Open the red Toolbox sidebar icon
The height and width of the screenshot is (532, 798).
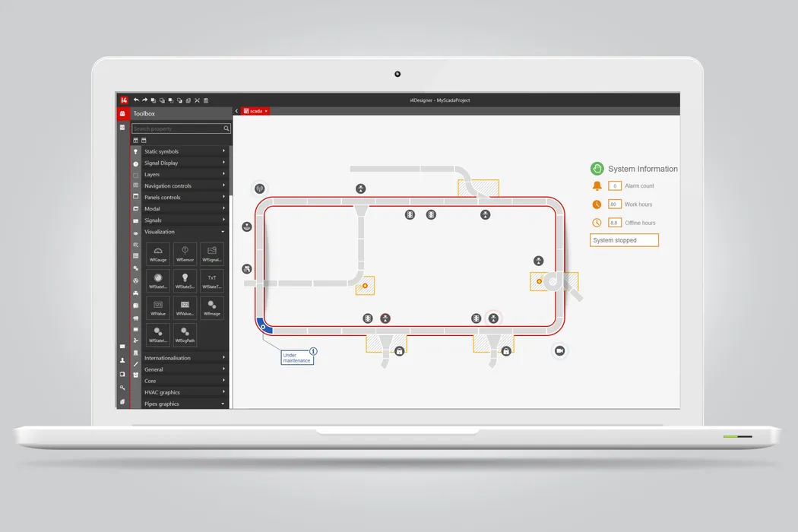click(122, 113)
